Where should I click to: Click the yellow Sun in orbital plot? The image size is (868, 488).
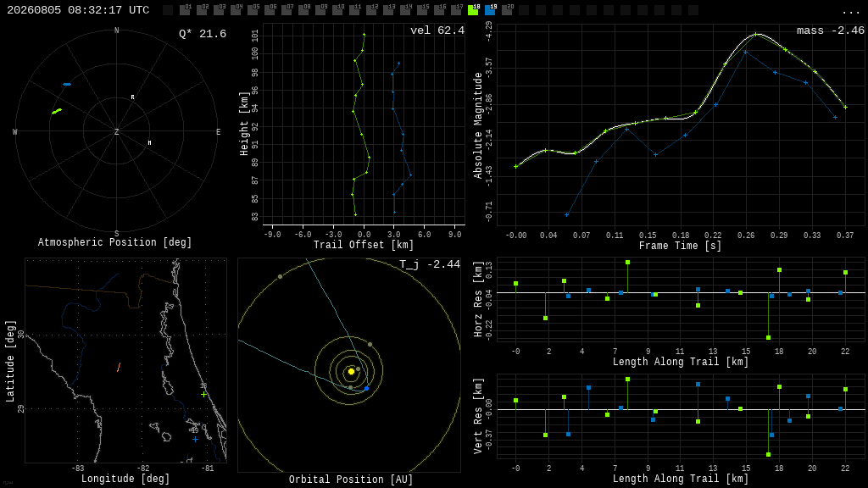tap(351, 371)
